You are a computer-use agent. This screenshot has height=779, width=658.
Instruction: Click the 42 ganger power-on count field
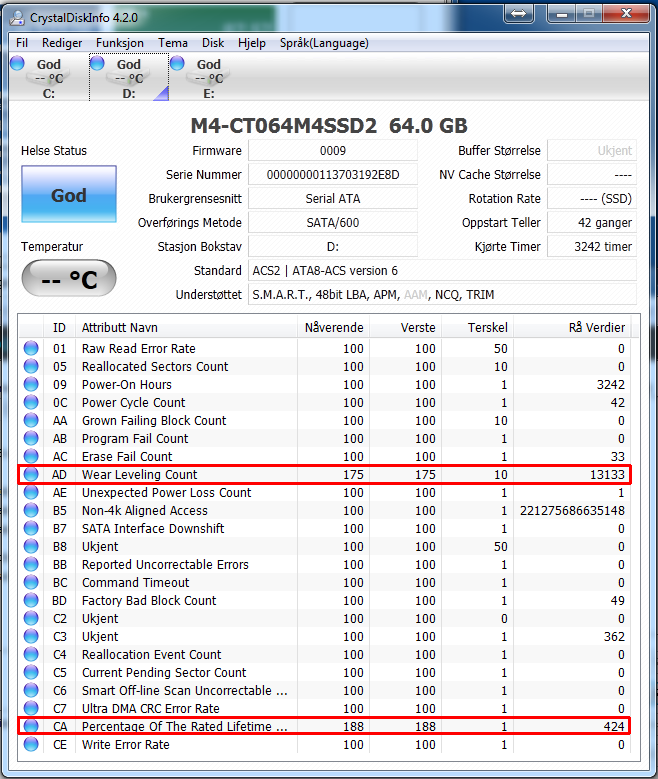pyautogui.click(x=592, y=223)
